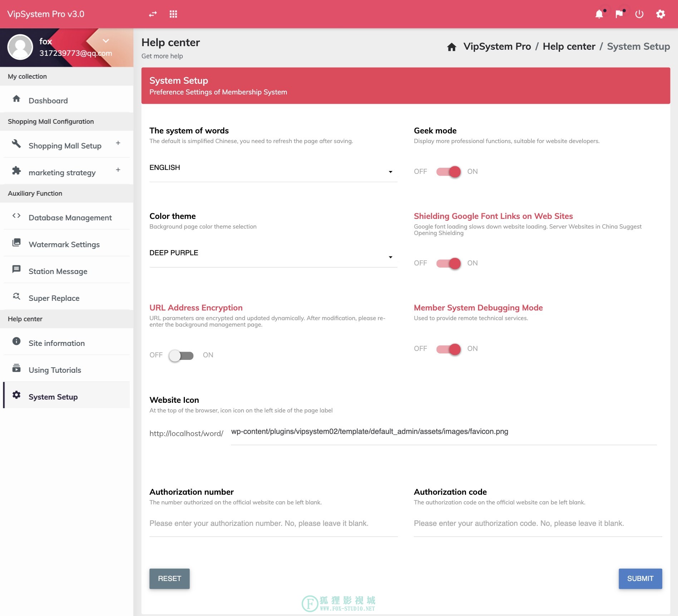Open Using Tutorials menu item
Screen dimensions: 678x616
pyautogui.click(x=67, y=368)
